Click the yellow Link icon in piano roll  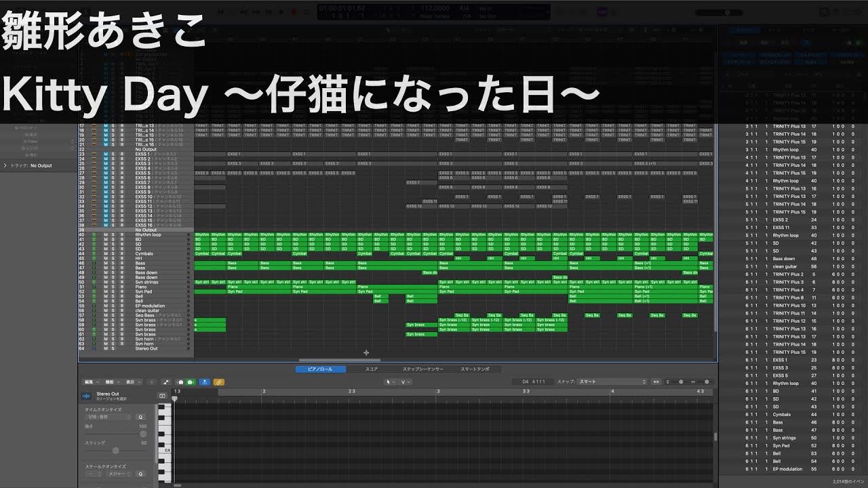[219, 382]
